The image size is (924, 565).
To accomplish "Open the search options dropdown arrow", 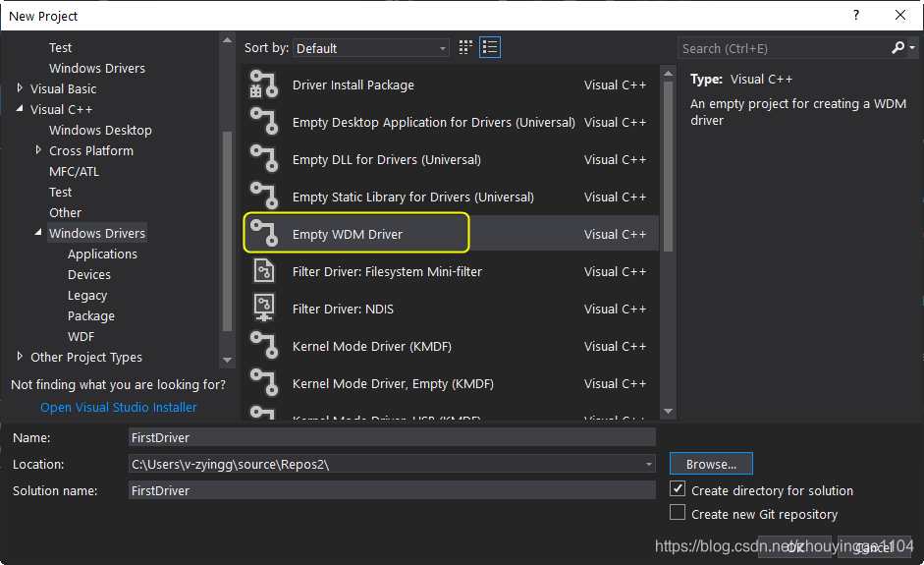I will pyautogui.click(x=912, y=48).
